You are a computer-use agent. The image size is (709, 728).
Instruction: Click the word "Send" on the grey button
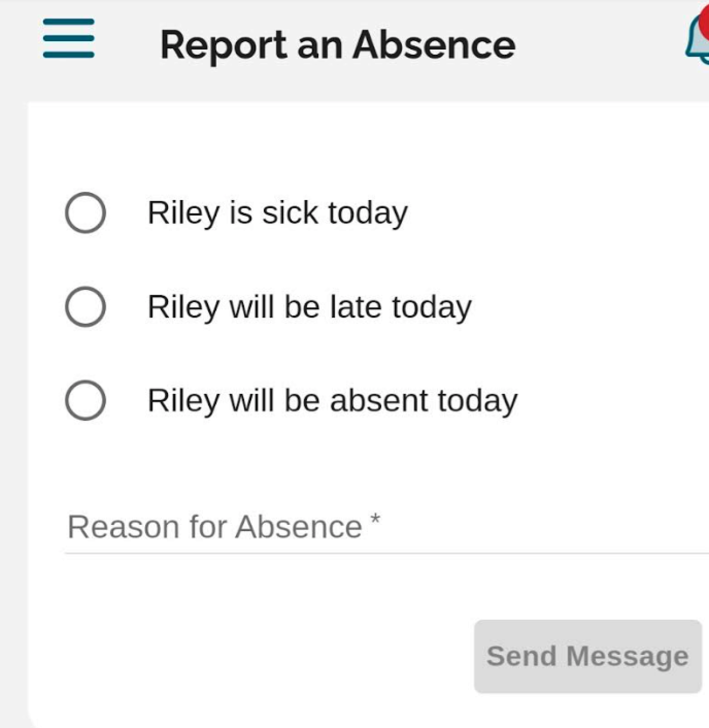[521, 656]
